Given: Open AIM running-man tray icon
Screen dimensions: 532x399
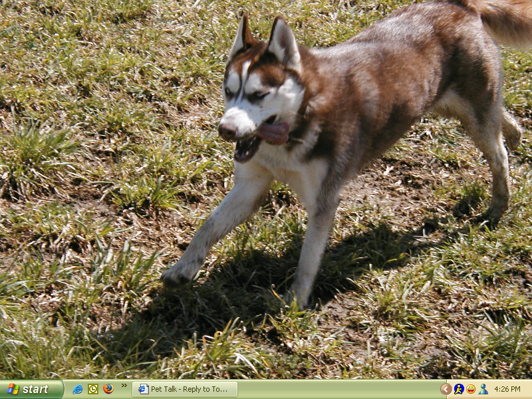Looking at the screenshot, I should click(459, 389).
